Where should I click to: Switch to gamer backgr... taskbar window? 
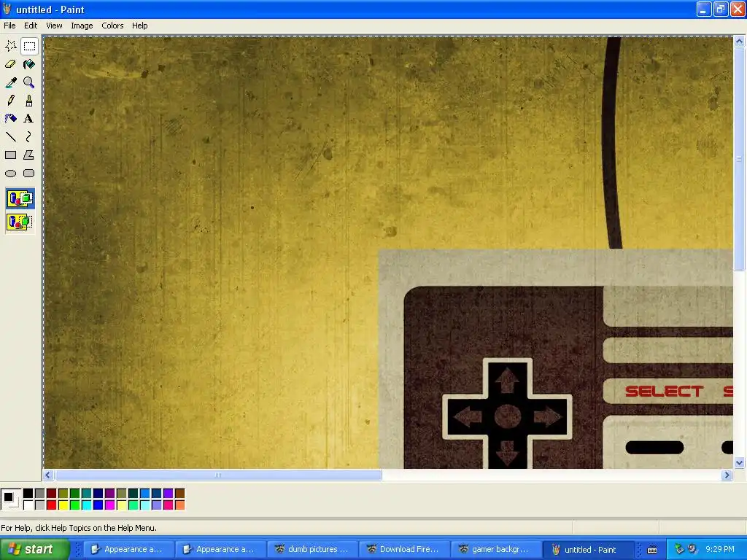(x=496, y=550)
